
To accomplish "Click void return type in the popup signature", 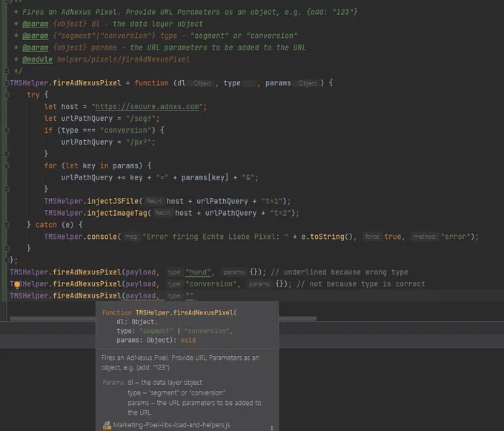I will 188,340.
